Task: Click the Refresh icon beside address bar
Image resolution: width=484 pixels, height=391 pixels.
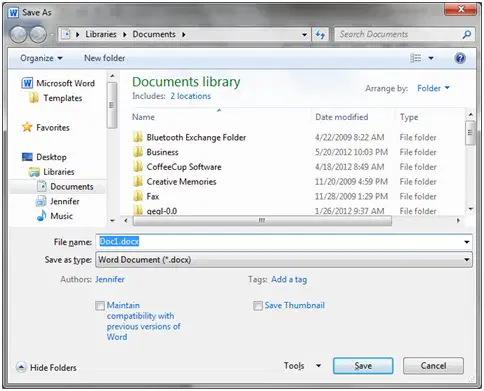Action: point(320,34)
